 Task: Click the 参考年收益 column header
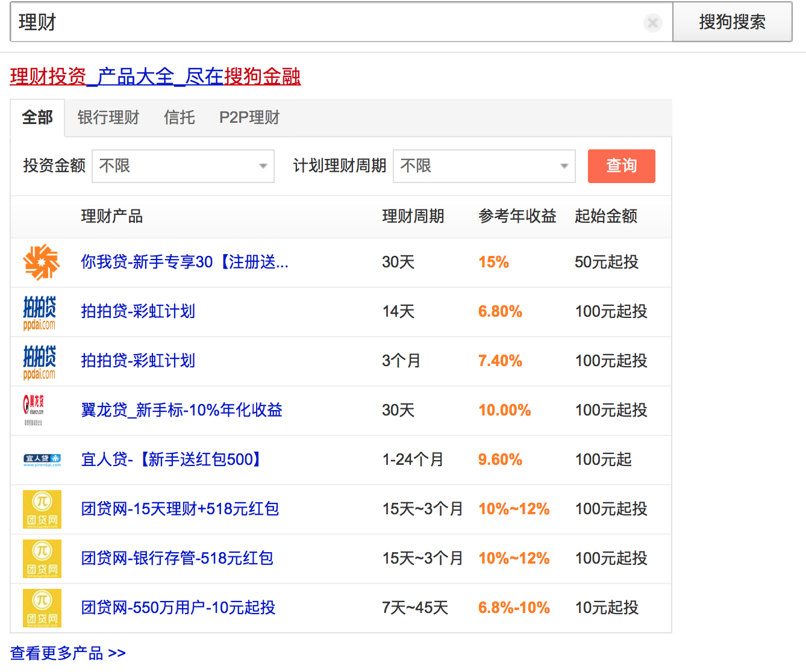[517, 216]
